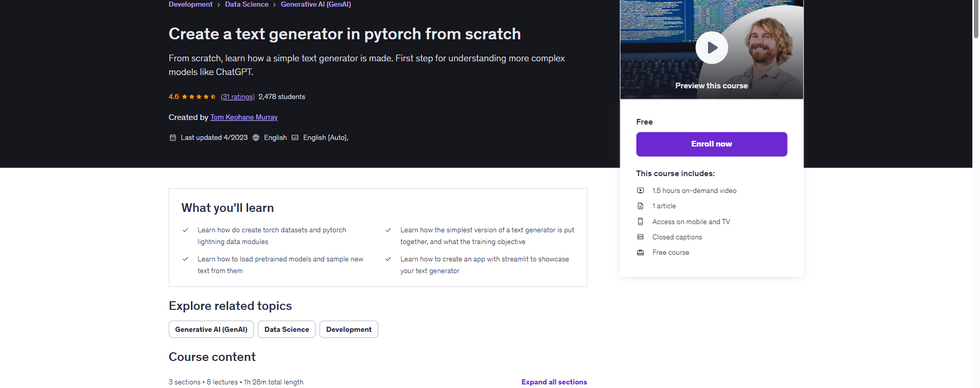
Task: Select the Data Science topic chip
Action: pos(286,329)
